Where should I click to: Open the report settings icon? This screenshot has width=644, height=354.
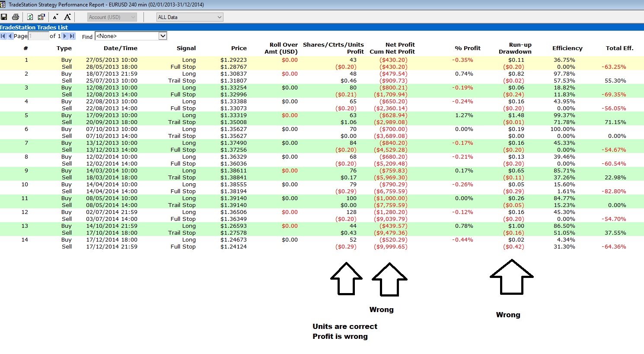tap(41, 17)
